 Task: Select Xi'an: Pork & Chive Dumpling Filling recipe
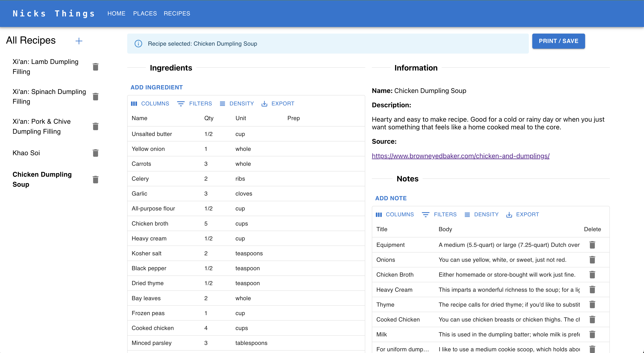(42, 126)
